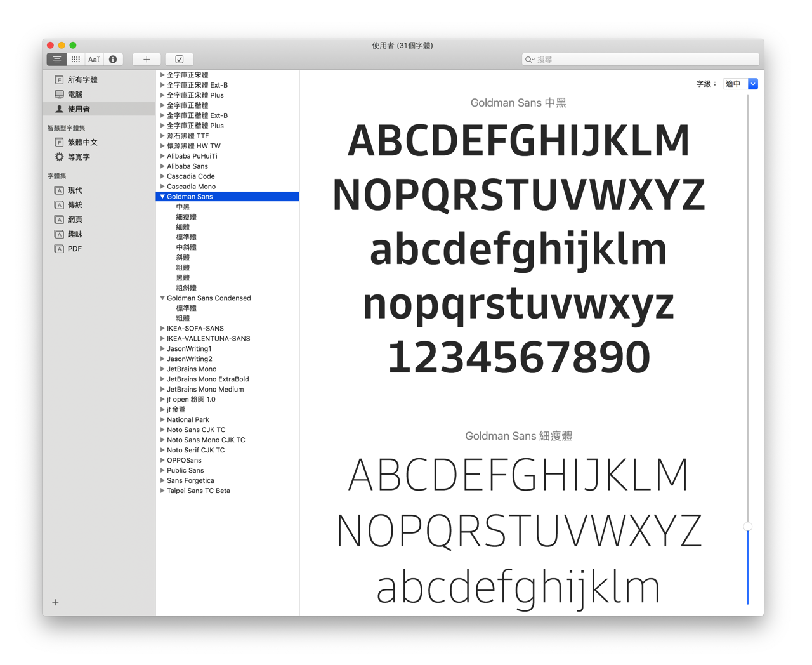Select Noto Serif CJK TC row
The width and height of the screenshot is (812, 665).
tap(228, 451)
